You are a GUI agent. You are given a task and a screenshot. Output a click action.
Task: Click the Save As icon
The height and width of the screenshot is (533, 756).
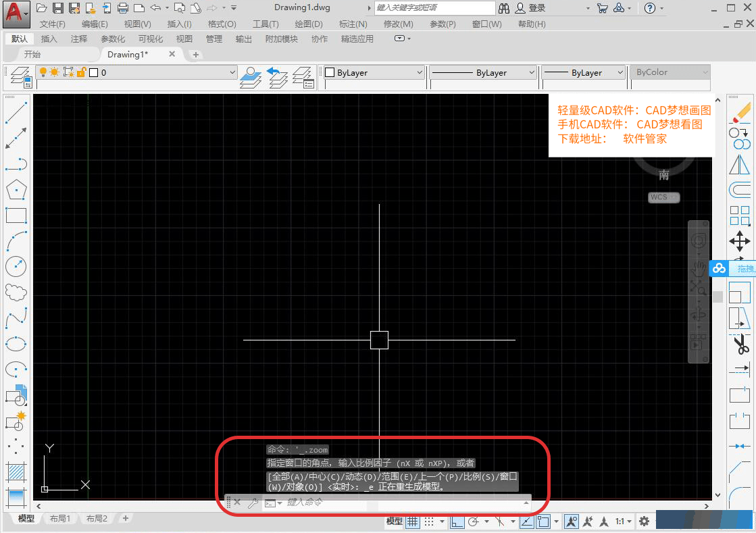point(74,7)
